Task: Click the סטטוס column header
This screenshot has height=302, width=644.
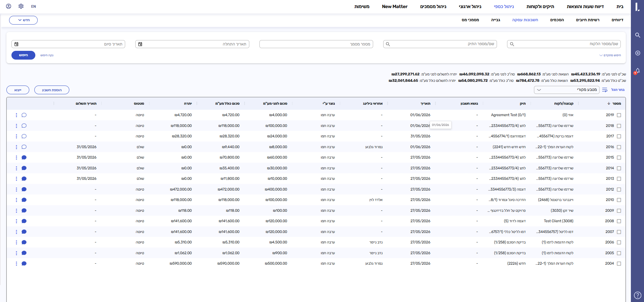Action: [139, 104]
